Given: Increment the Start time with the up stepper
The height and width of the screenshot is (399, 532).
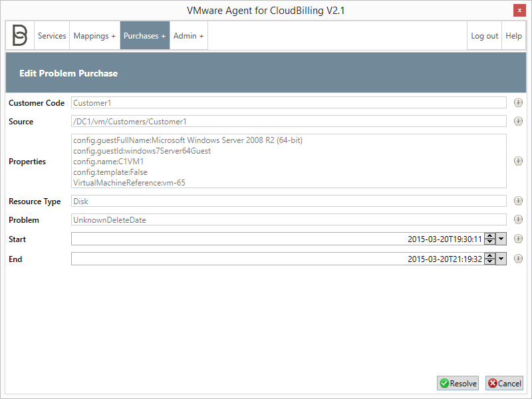Looking at the screenshot, I should [x=490, y=236].
